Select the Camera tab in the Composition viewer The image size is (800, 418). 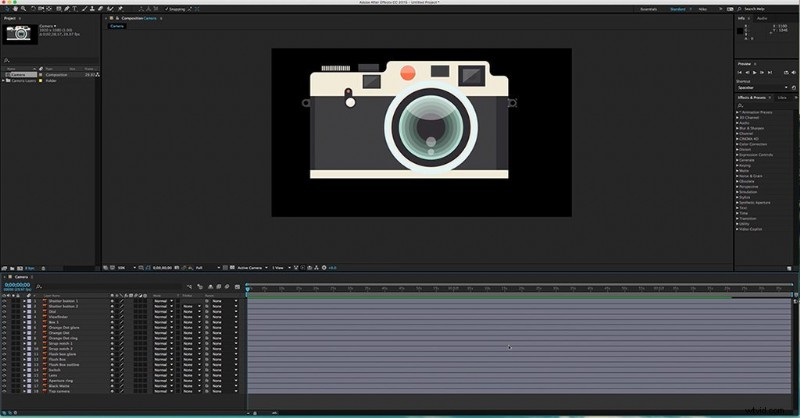coord(117,26)
